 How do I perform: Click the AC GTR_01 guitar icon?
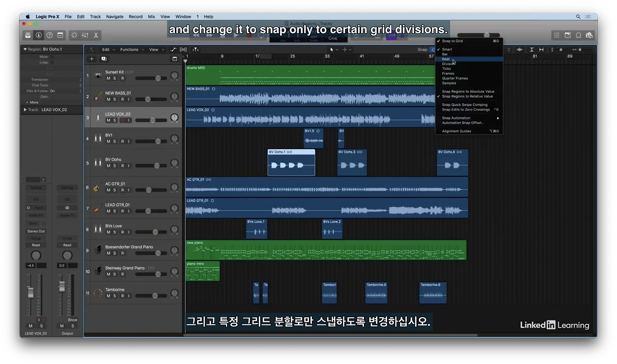pyautogui.click(x=98, y=187)
